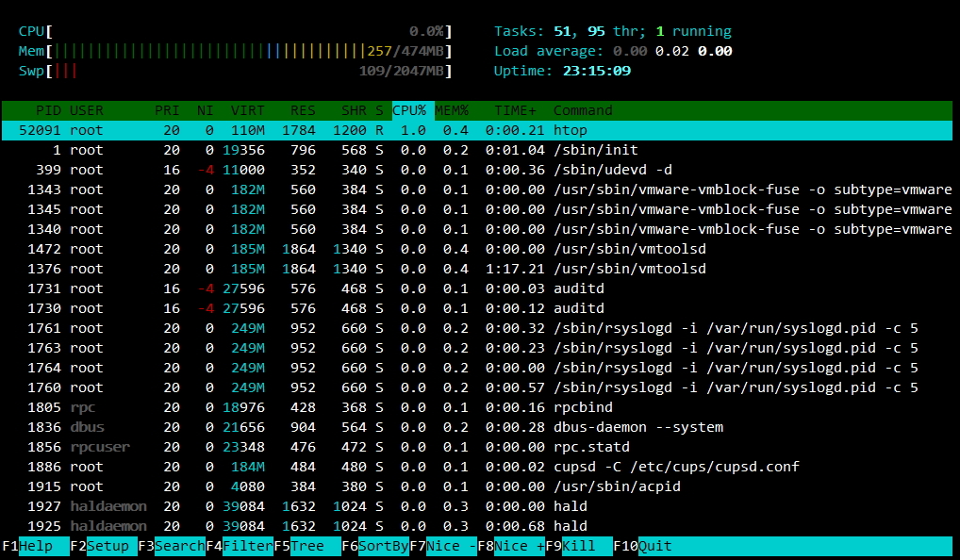Toggle F5 Tree view
This screenshot has height=560, width=960.
coord(308,547)
